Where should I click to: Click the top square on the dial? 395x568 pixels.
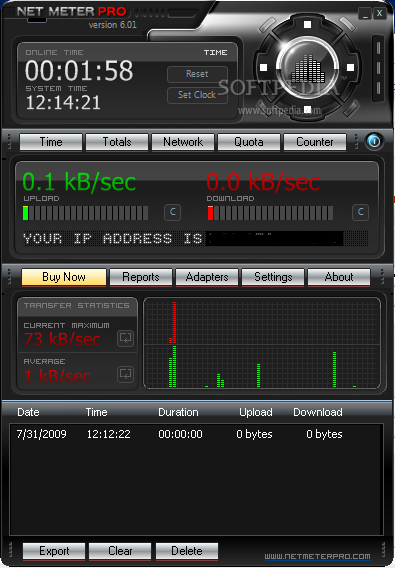pyautogui.click(x=307, y=25)
